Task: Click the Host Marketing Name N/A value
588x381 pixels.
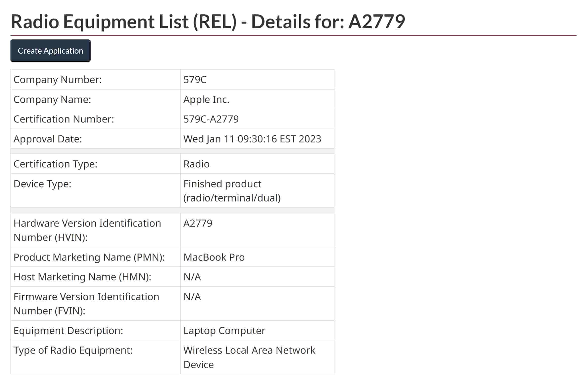Action: click(192, 277)
